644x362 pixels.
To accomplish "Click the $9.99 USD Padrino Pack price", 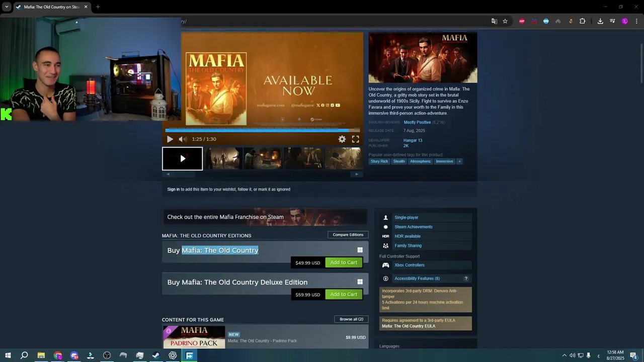I will point(355,337).
